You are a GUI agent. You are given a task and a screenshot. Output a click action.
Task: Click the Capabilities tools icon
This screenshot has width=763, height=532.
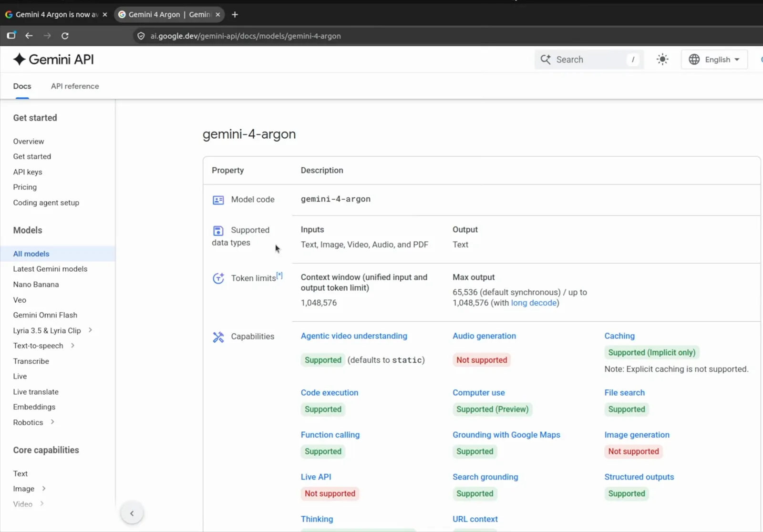pos(218,337)
